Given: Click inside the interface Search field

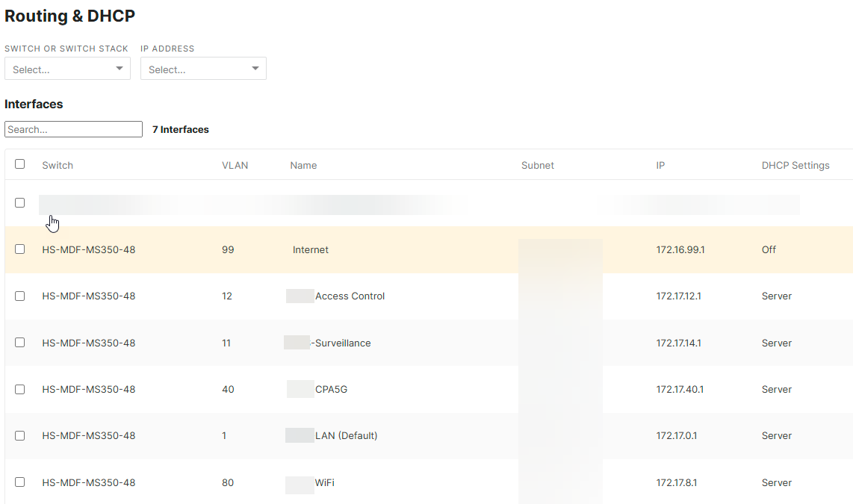Looking at the screenshot, I should pyautogui.click(x=72, y=128).
